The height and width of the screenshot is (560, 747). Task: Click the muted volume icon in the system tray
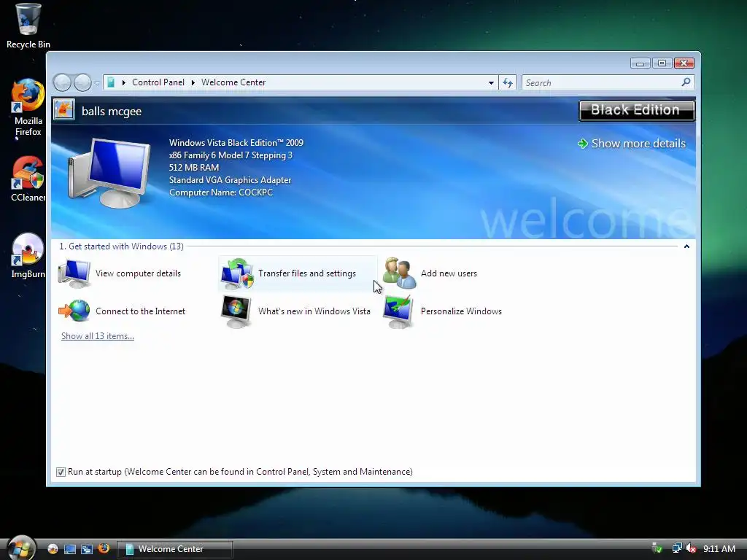tap(690, 548)
